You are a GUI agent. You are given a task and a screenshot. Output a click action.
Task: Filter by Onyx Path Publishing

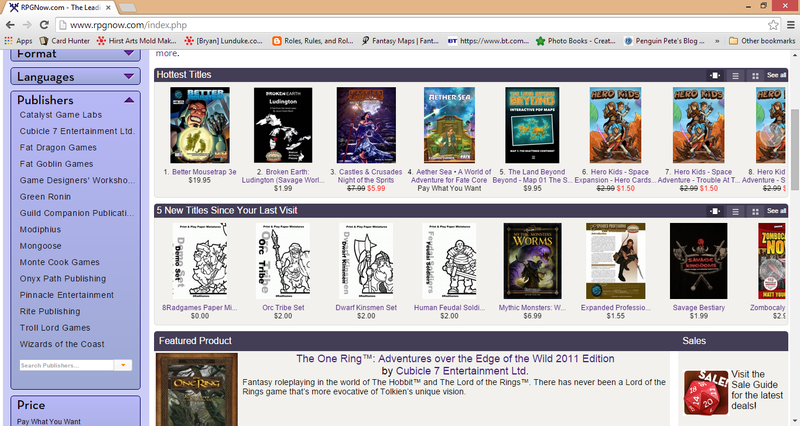(63, 279)
